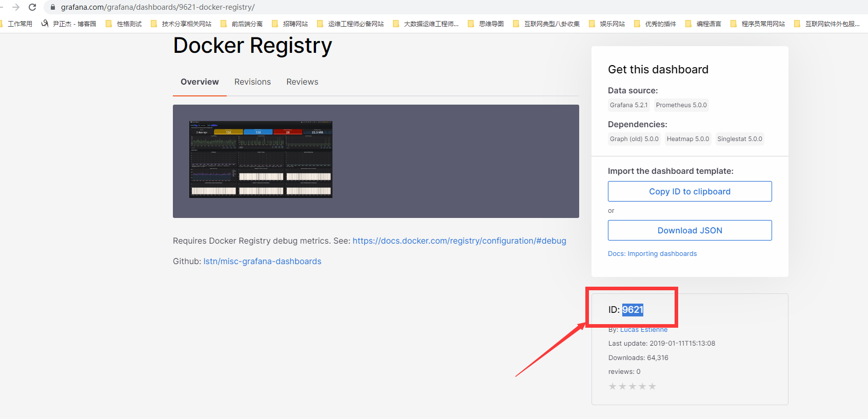Click the Last update timestamp text
The height and width of the screenshot is (419, 868).
click(662, 344)
